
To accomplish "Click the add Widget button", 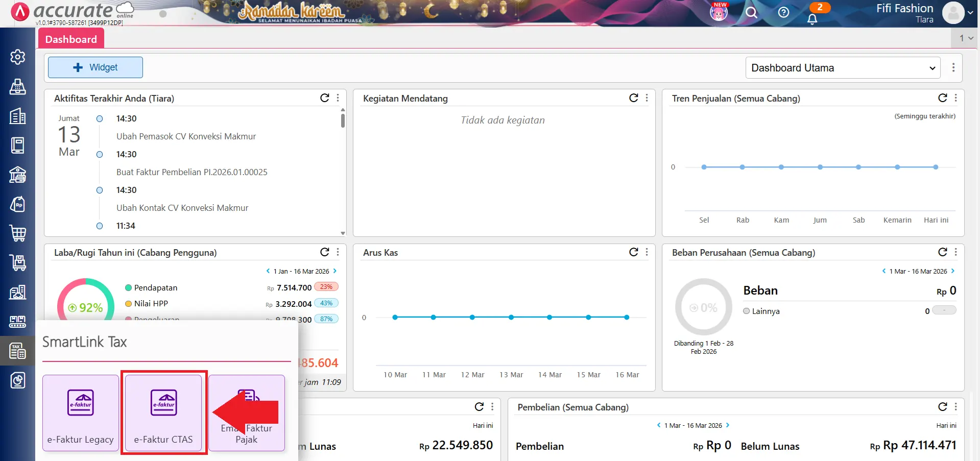I will click(95, 67).
